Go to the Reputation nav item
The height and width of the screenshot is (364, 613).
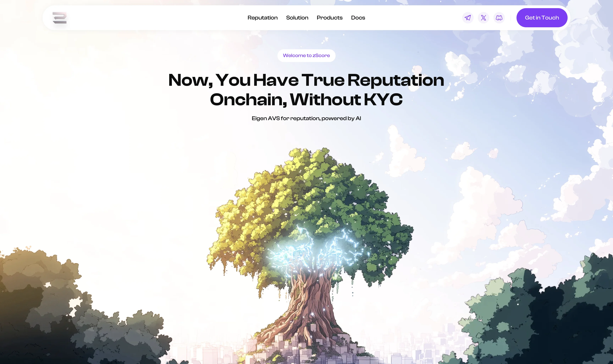tap(263, 18)
